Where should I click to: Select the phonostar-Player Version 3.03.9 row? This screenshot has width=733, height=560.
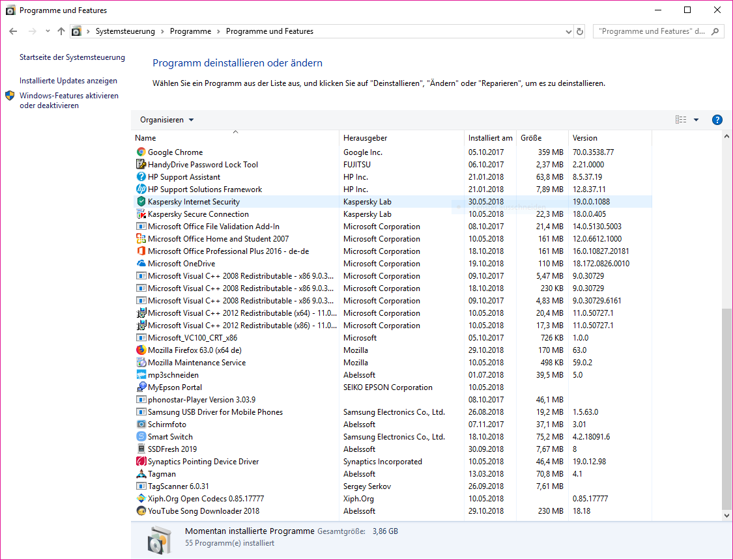(392, 400)
